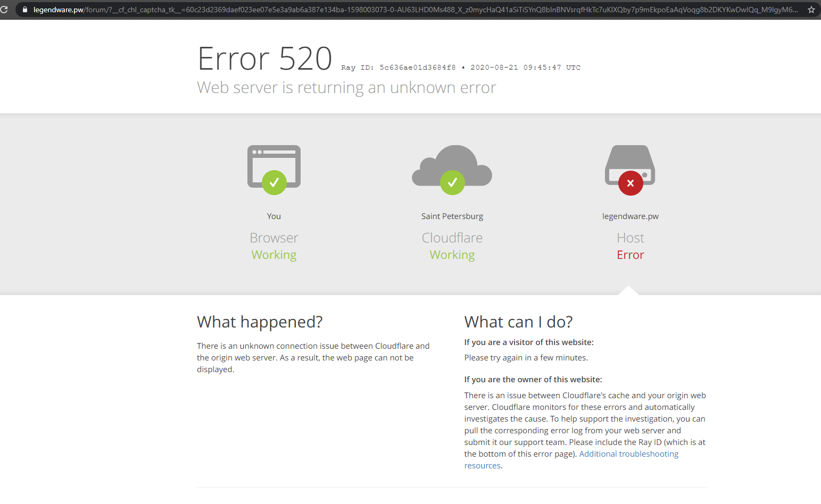Screen dimensions: 821x504
Task: Click 'If you are the owner of this website:'
Action: tap(533, 380)
